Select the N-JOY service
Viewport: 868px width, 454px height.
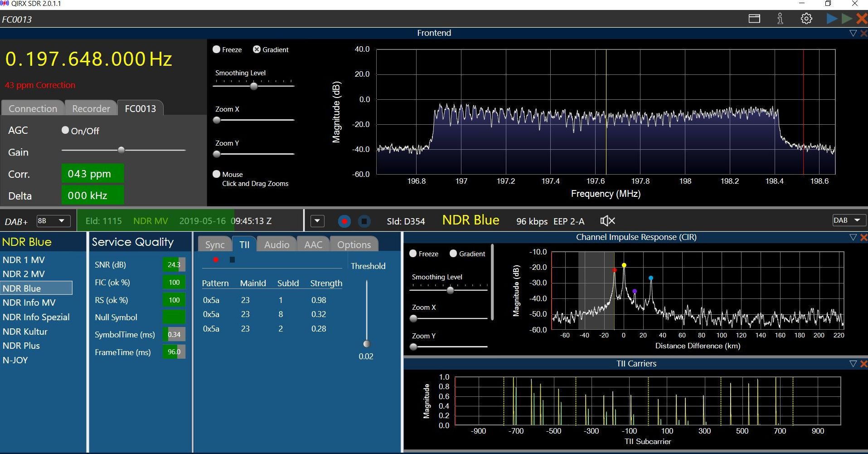point(15,360)
